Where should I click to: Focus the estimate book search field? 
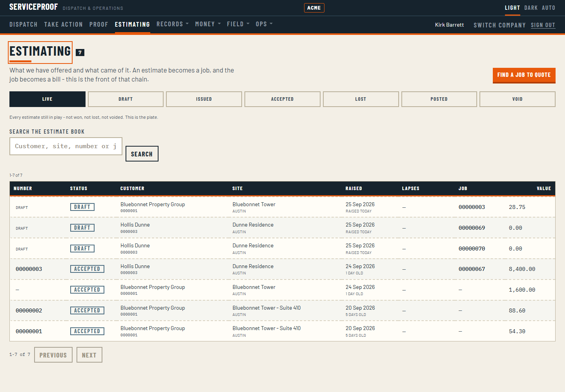coord(66,146)
